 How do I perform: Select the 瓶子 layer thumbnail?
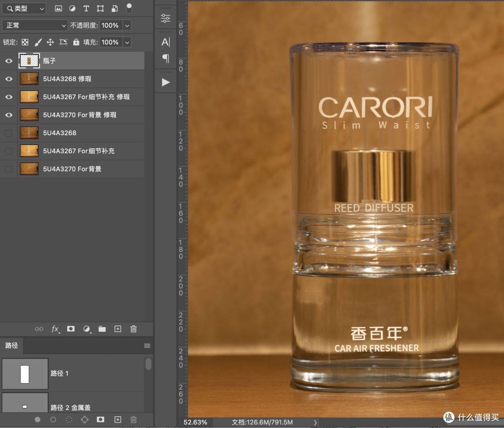point(29,61)
